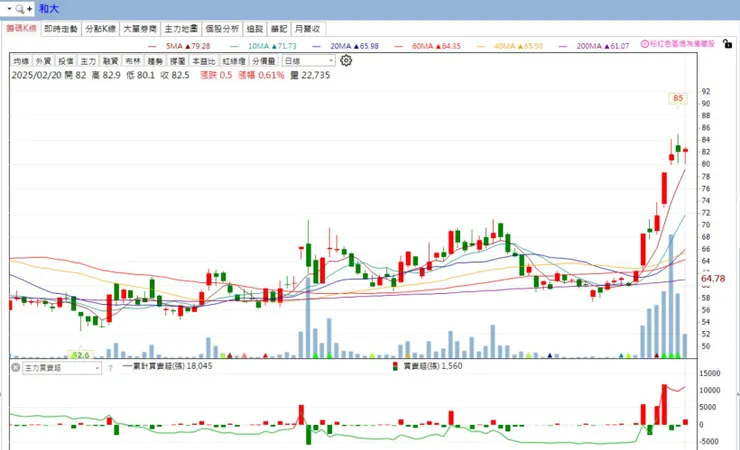Open the chart settings gear icon
The image size is (740, 450).
pos(346,60)
